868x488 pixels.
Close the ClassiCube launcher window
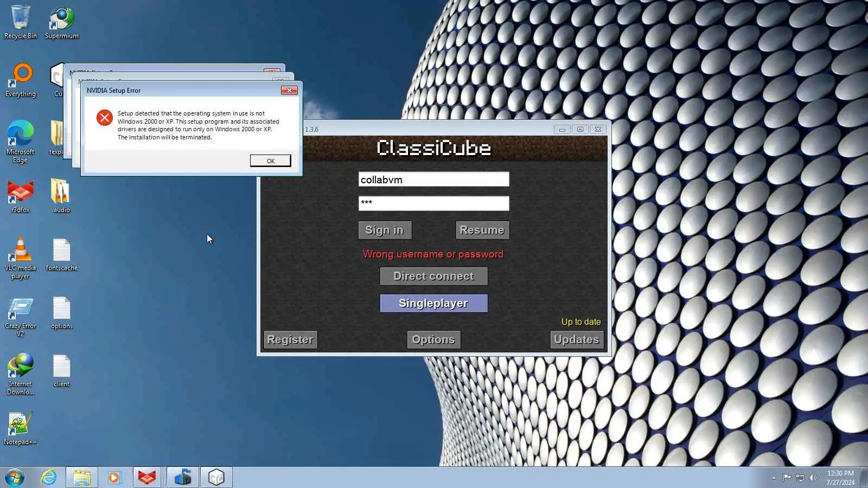point(598,130)
